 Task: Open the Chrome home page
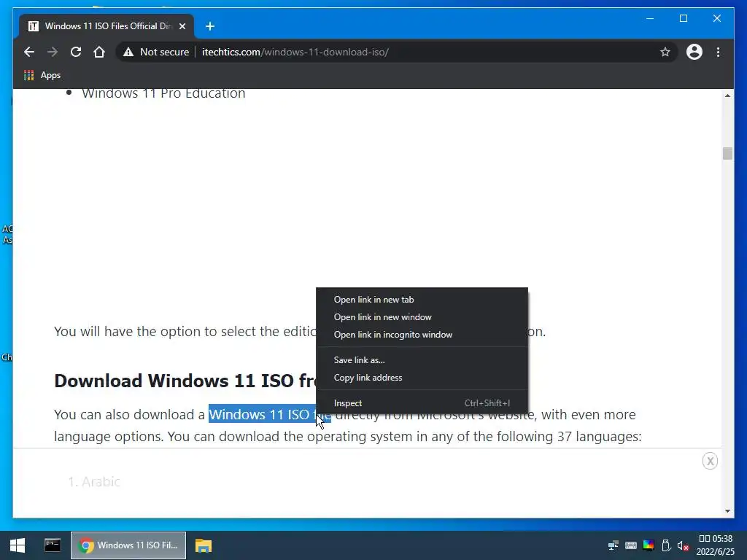[99, 52]
